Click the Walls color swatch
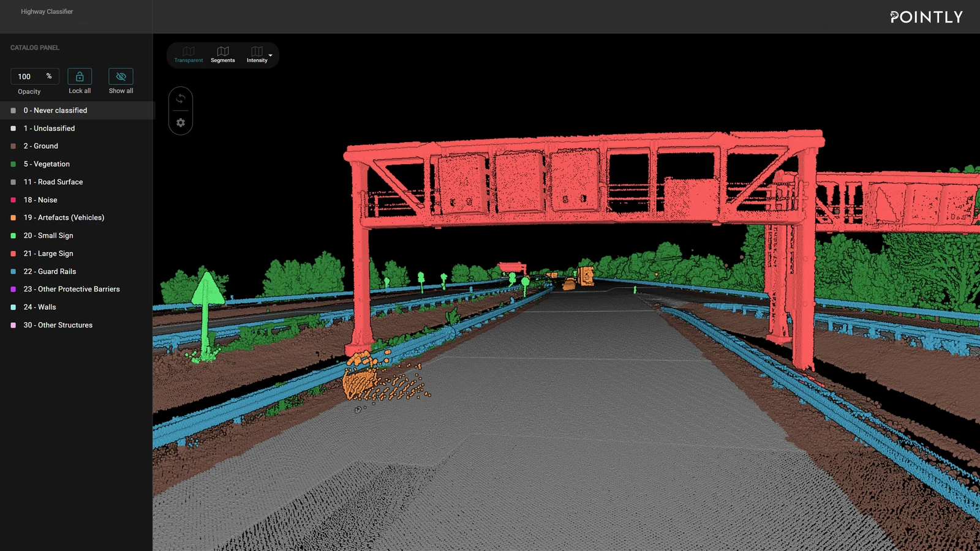 pyautogui.click(x=13, y=307)
